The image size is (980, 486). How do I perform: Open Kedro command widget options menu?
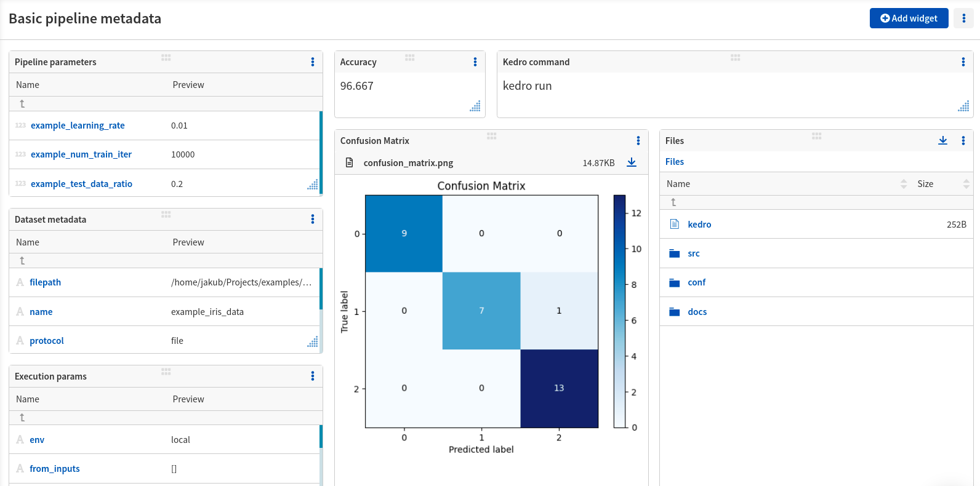point(963,62)
